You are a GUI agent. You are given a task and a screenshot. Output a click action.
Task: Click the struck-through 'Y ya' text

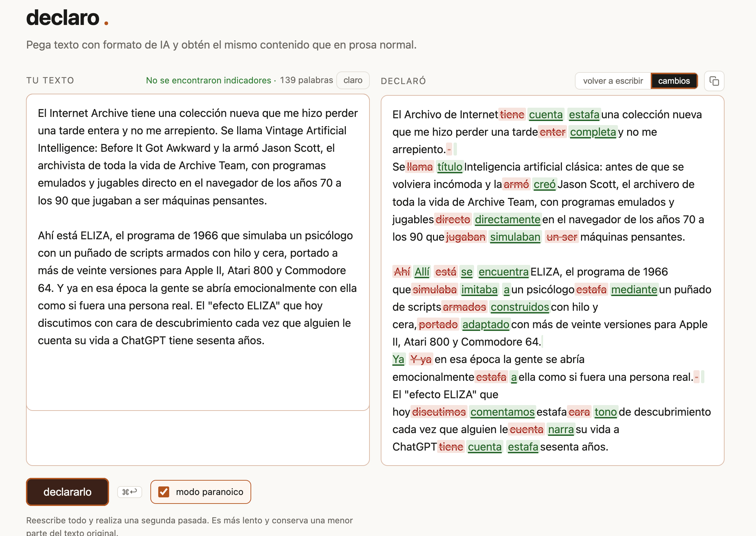421,359
